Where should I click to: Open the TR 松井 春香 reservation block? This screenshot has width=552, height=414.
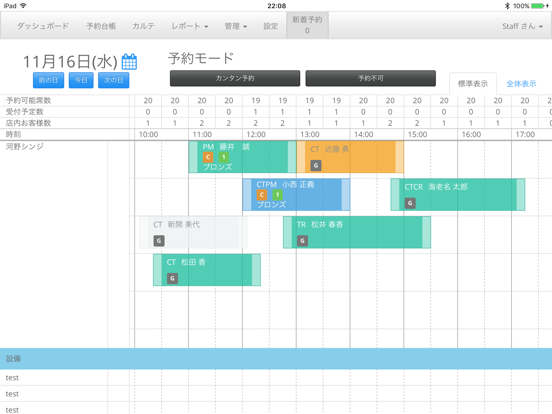tap(357, 232)
